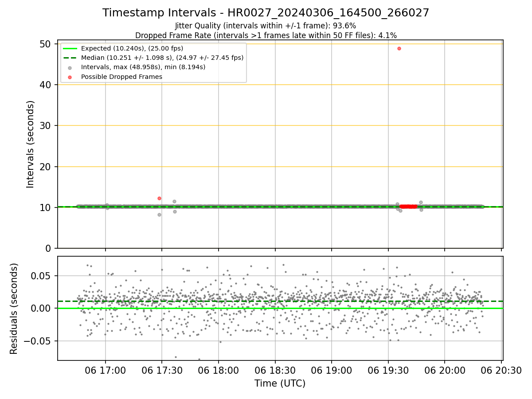This screenshot has height=399, width=532.
Task: Select the Jitter Quality 93.6% subtitle
Action: click(266, 26)
